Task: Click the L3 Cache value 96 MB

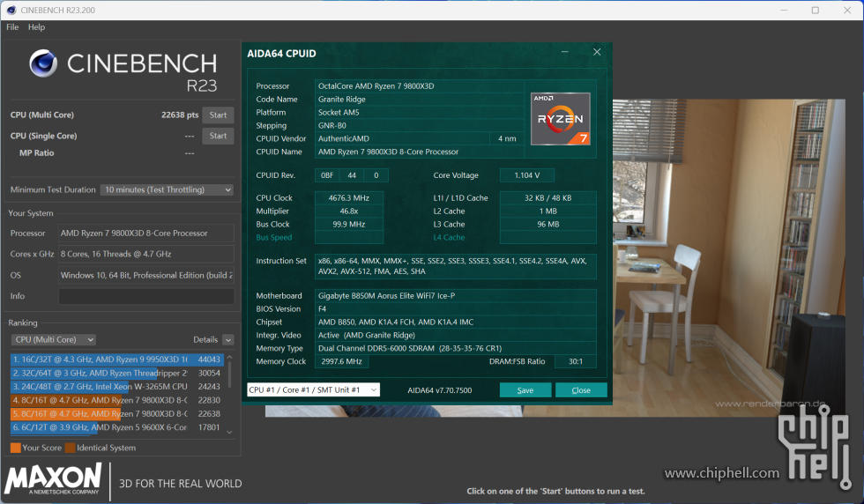Action: (547, 224)
